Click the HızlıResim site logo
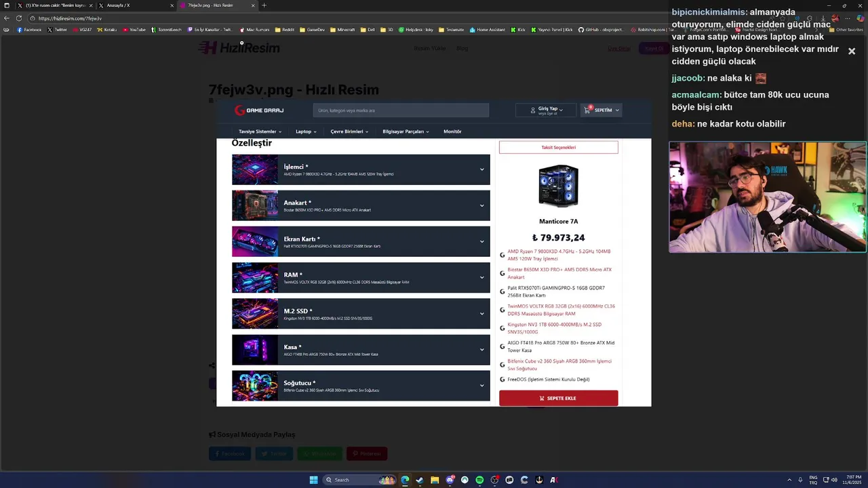868x488 pixels. click(x=239, y=48)
